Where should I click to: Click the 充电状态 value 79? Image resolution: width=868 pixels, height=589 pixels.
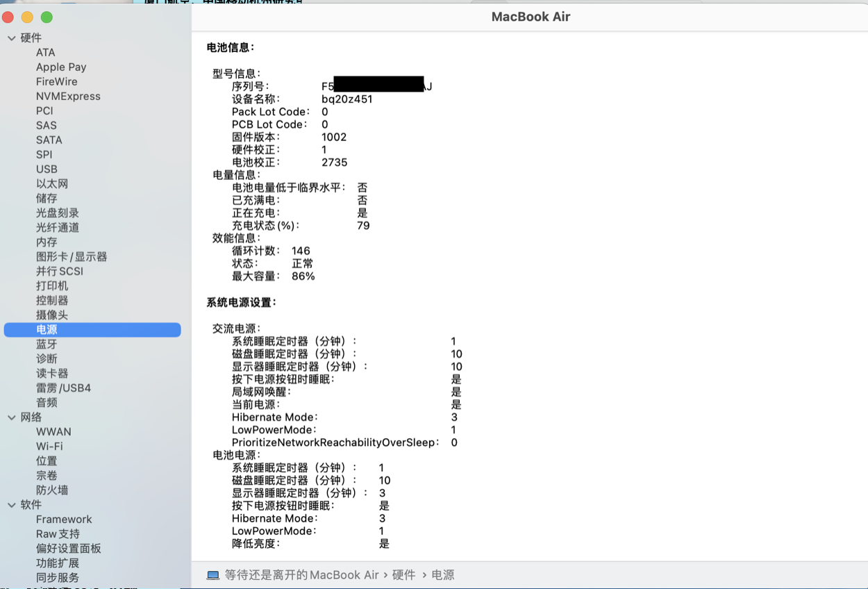[x=363, y=226]
